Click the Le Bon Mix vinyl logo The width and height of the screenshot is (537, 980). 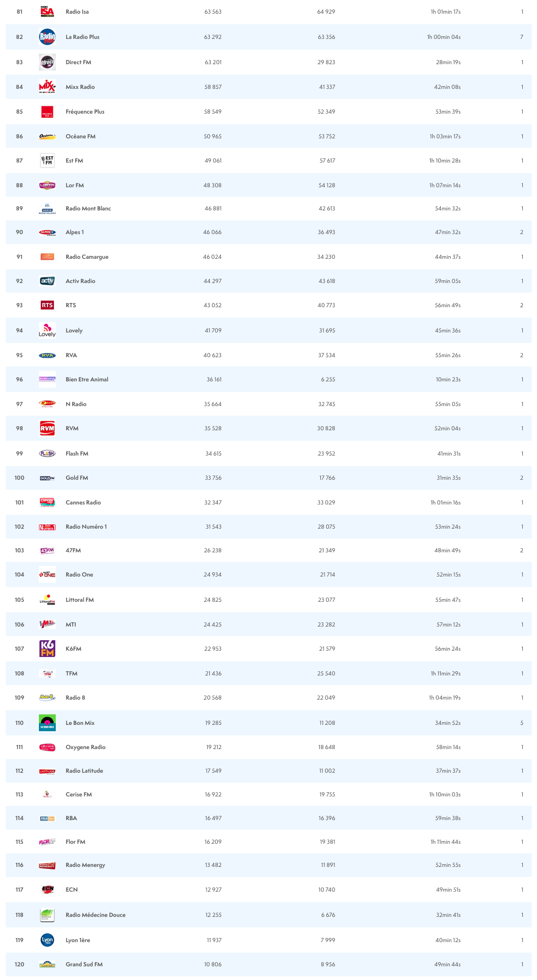coord(47,723)
